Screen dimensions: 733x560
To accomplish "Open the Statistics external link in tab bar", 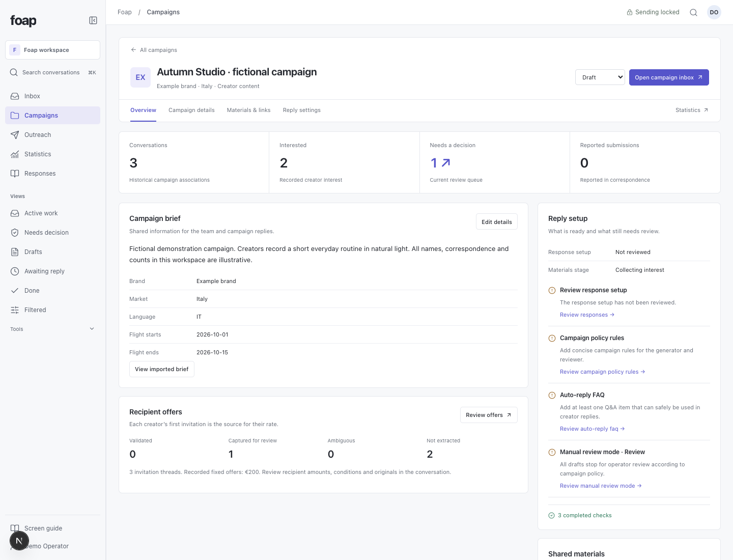I will [x=692, y=110].
